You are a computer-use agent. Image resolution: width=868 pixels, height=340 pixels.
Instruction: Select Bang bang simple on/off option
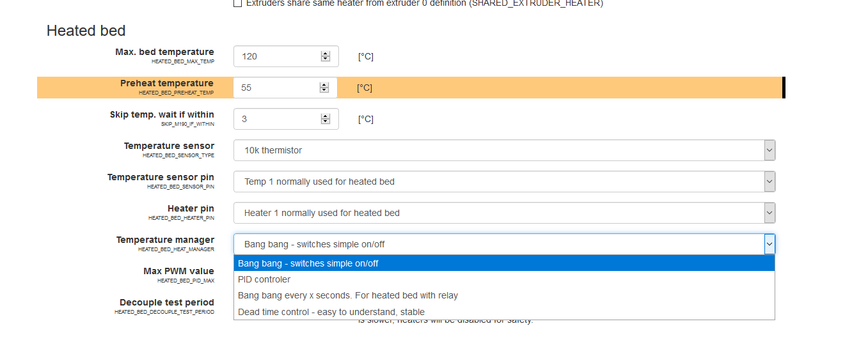click(308, 263)
